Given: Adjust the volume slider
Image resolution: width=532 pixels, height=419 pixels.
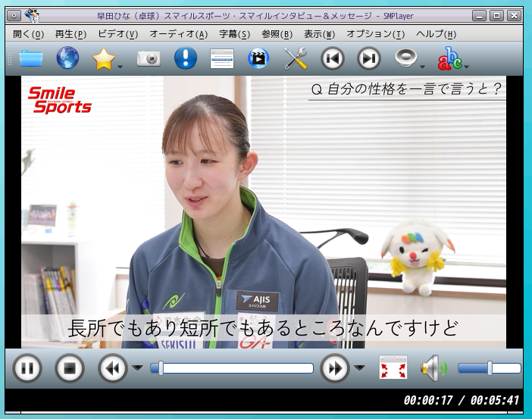Looking at the screenshot, I should coord(490,368).
